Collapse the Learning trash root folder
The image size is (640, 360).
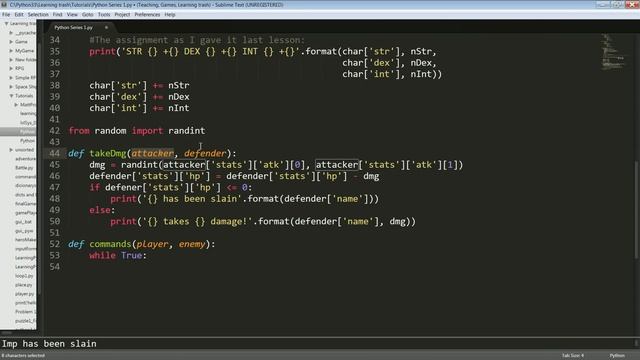point(6,24)
